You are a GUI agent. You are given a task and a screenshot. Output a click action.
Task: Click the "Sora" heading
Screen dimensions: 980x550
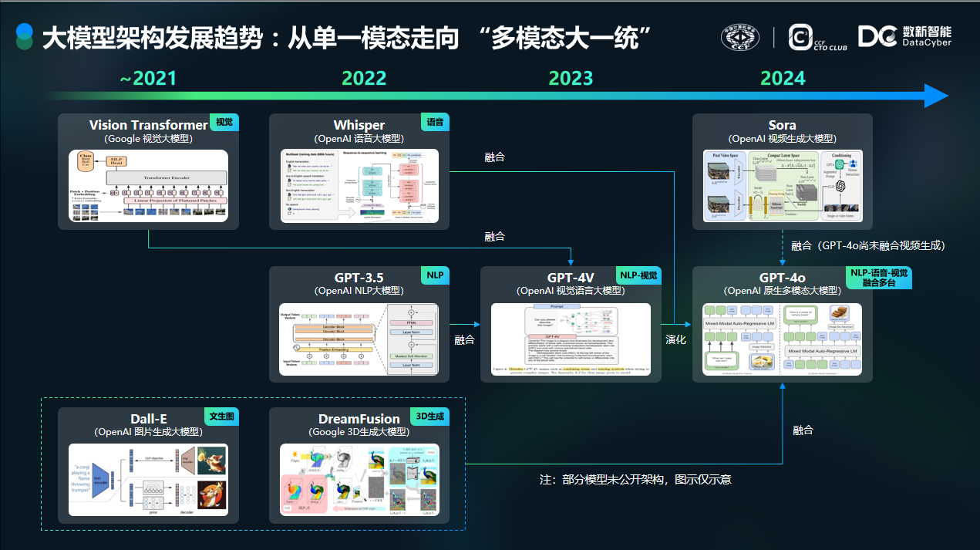(783, 125)
